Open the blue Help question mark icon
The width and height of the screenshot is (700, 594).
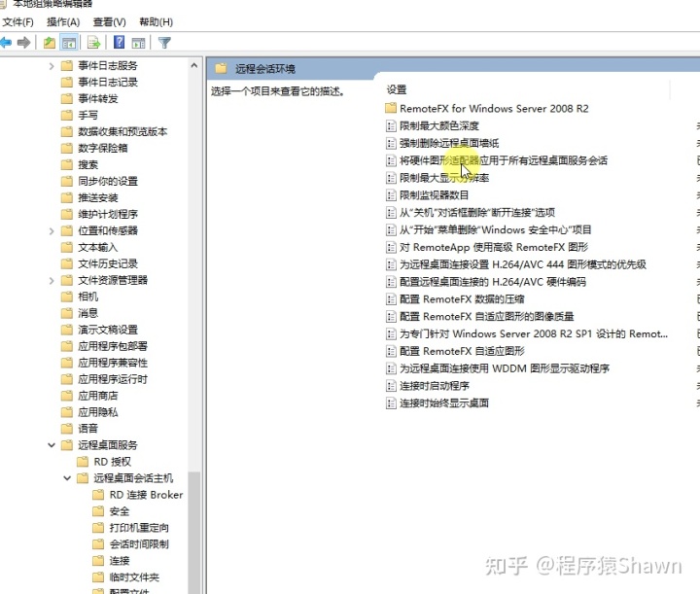point(119,43)
